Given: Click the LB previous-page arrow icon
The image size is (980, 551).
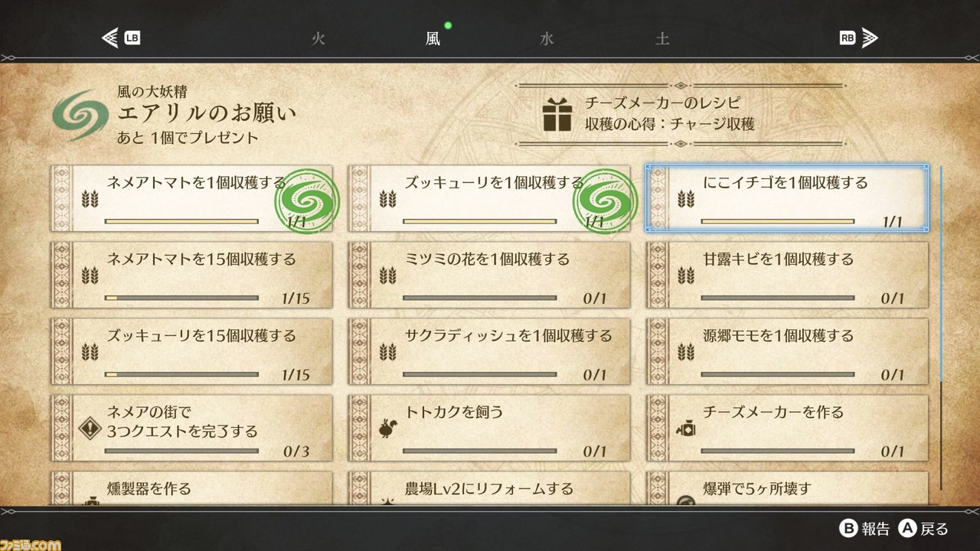Looking at the screenshot, I should click(121, 37).
